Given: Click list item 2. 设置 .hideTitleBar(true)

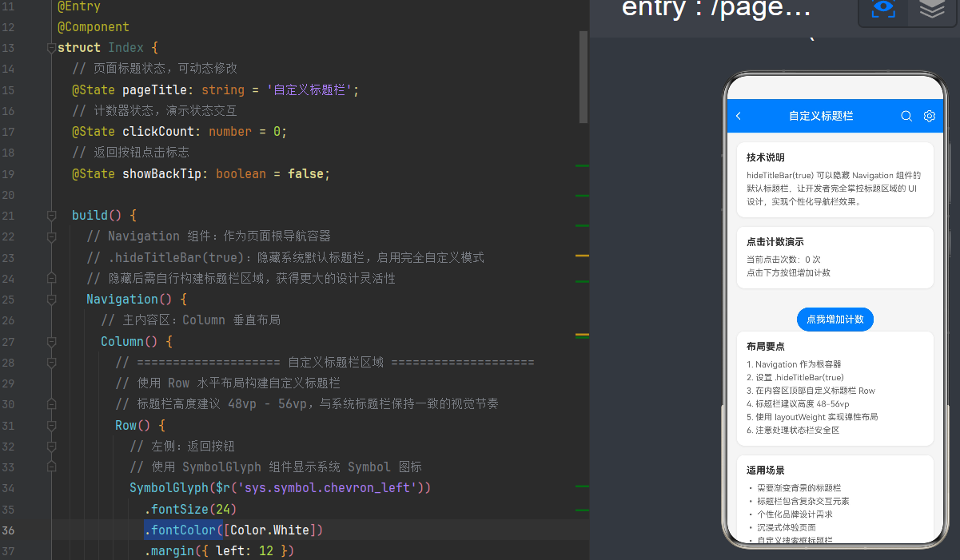Looking at the screenshot, I should pyautogui.click(x=795, y=377).
